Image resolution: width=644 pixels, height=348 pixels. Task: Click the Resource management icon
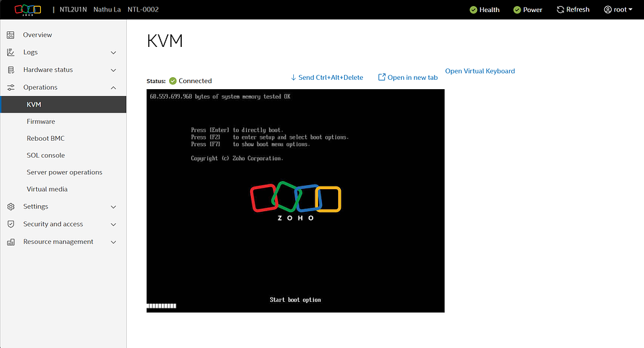[x=11, y=242]
